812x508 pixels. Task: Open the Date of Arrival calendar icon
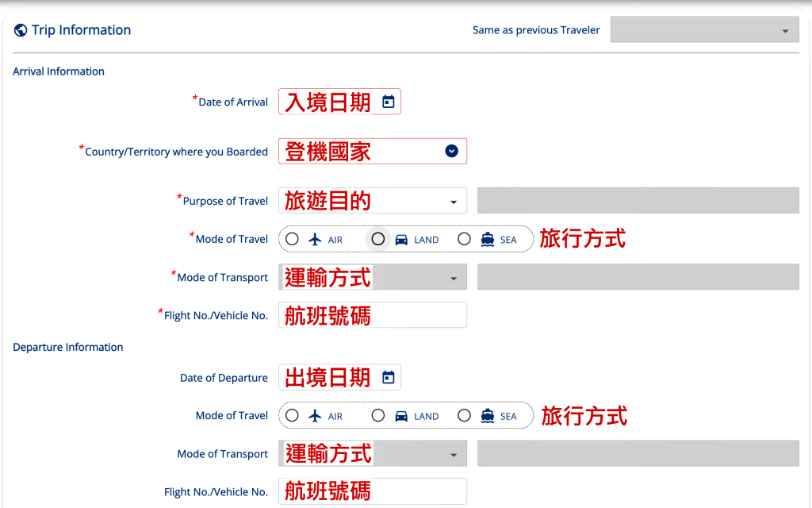[x=389, y=102]
